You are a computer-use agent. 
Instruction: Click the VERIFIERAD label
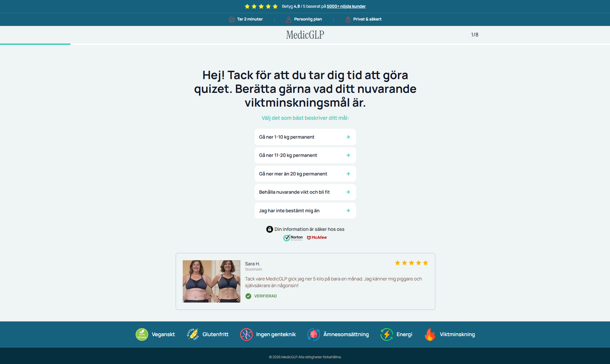tap(265, 296)
